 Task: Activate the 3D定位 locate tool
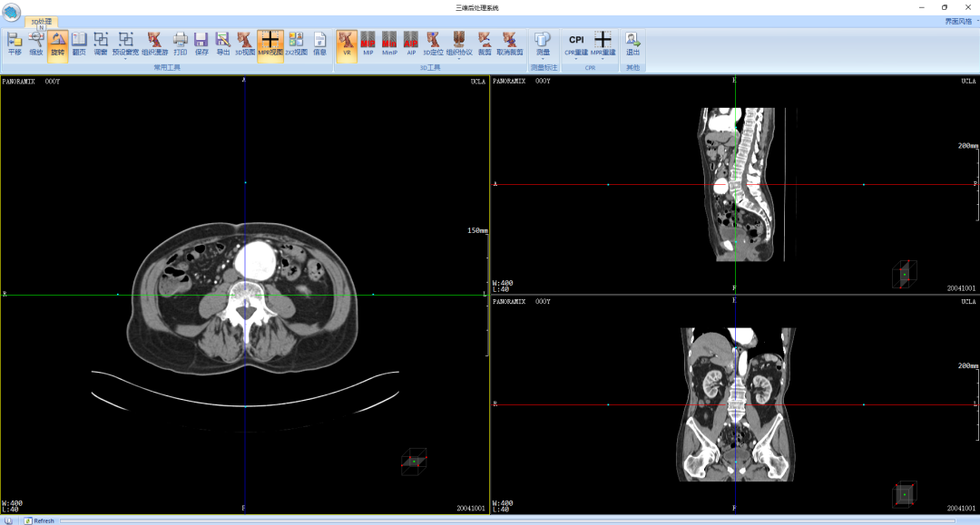pyautogui.click(x=433, y=44)
